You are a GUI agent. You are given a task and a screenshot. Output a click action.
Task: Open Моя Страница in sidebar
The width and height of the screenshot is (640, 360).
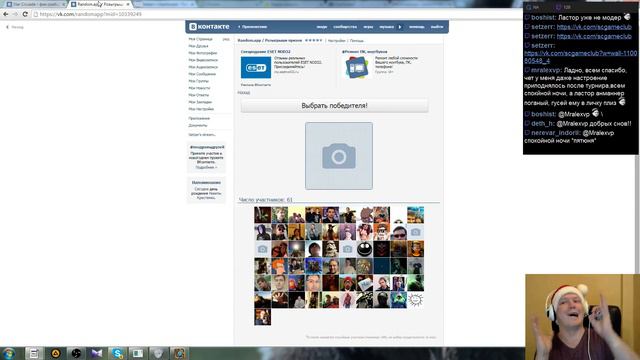point(200,39)
